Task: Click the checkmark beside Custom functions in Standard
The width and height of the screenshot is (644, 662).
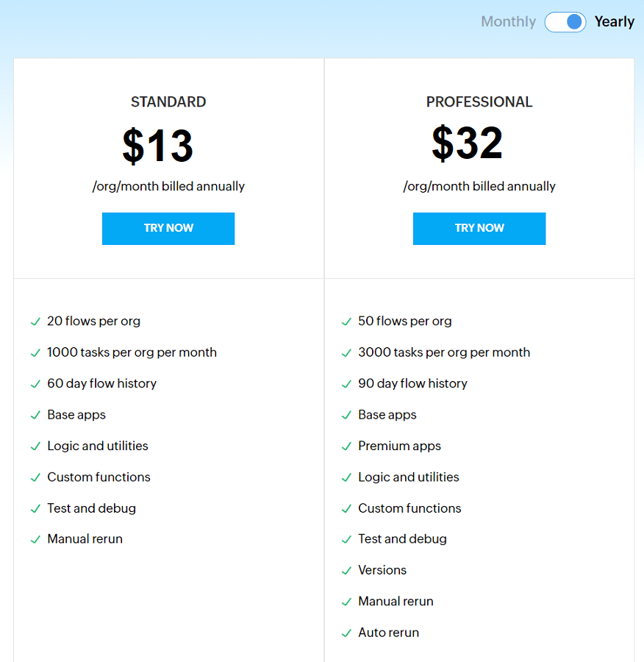Action: click(35, 477)
